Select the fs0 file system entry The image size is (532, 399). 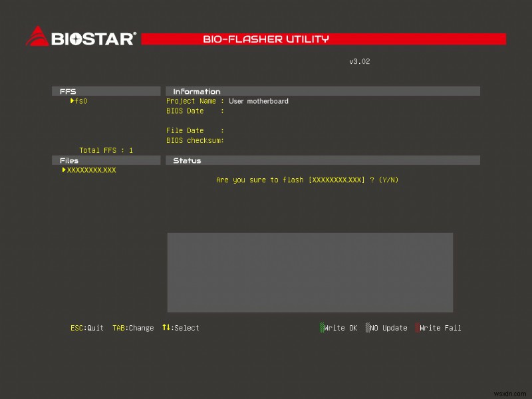coord(81,101)
